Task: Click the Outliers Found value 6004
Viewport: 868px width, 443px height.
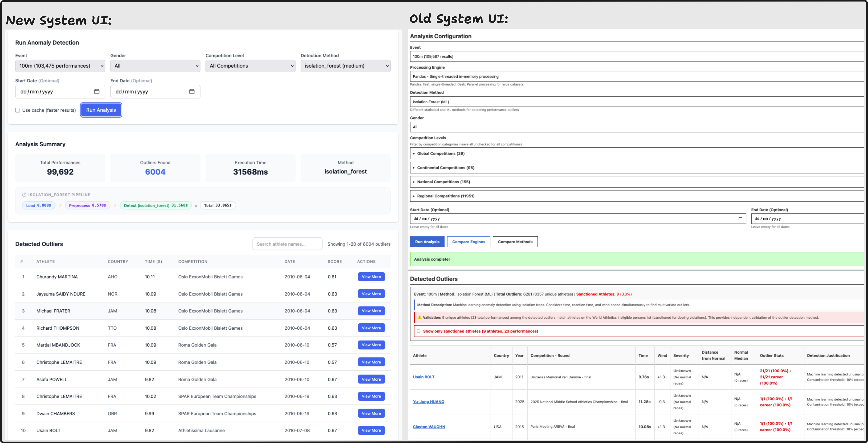Action: tap(155, 172)
